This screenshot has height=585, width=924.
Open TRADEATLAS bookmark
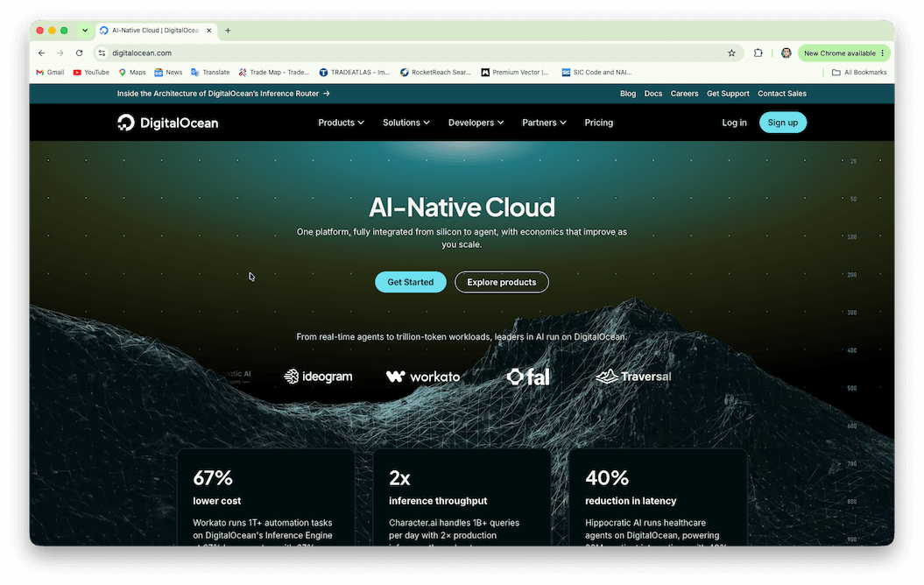tap(355, 73)
